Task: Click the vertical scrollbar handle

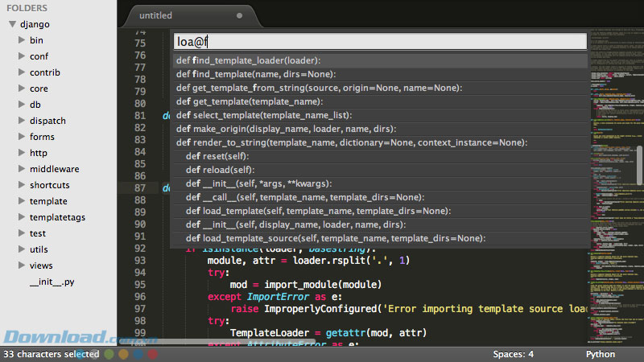Action: 640,165
